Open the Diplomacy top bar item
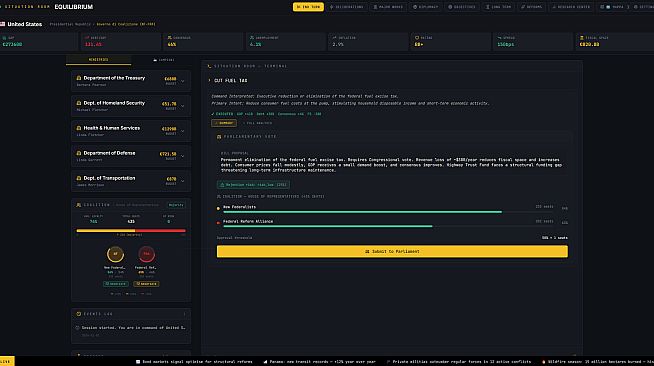 [x=426, y=7]
